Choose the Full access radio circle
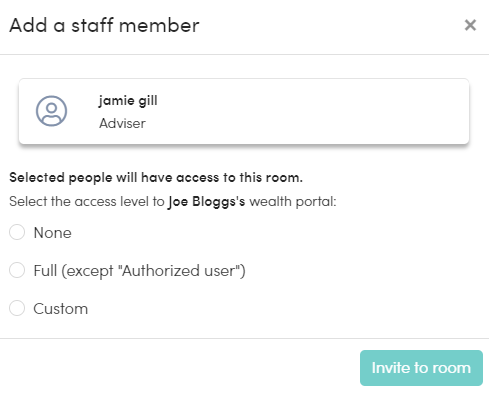 click(x=17, y=270)
